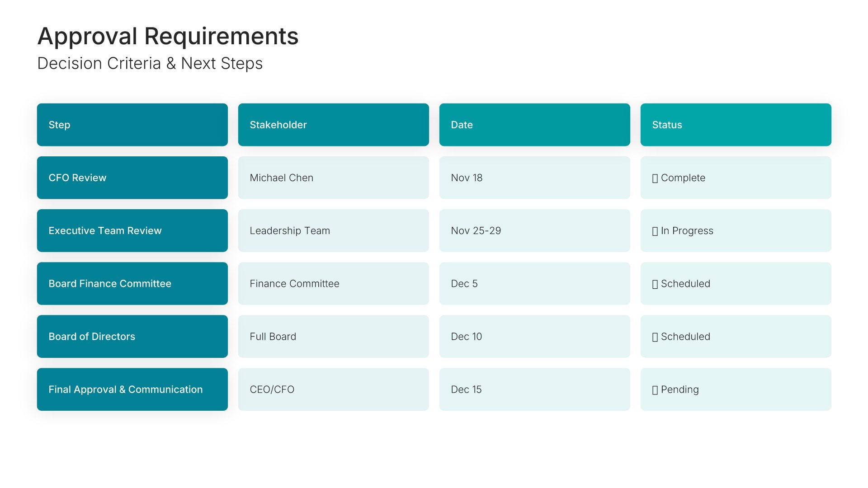Click the Nov 25-29 date cell
868x488 pixels.
(534, 230)
